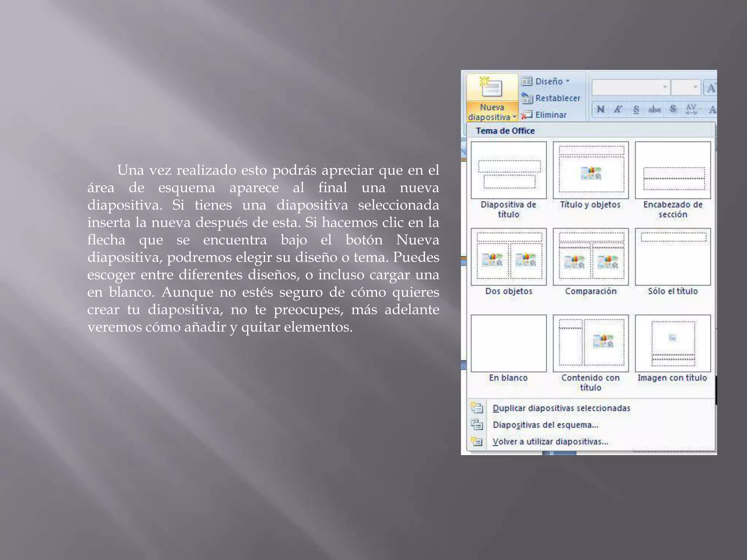Expand the Nueva diapositiva dropdown arrow

point(514,117)
